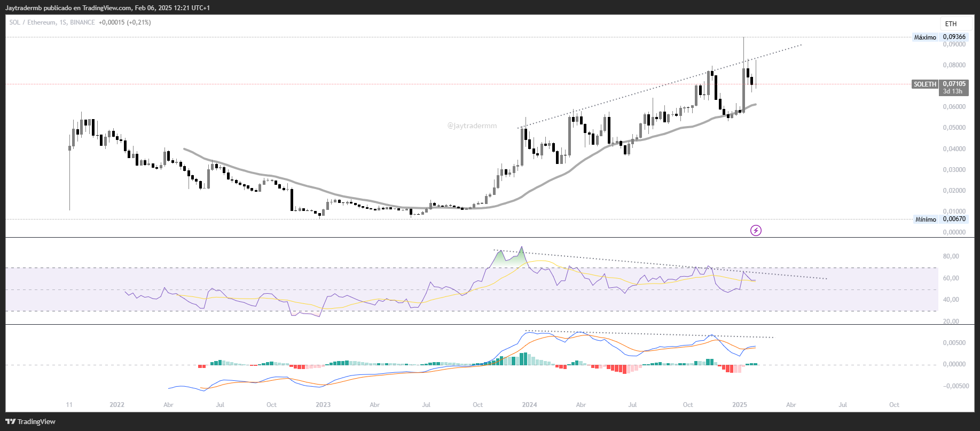Click the 0,03000 price axis label
The width and height of the screenshot is (980, 431).
coord(954,170)
